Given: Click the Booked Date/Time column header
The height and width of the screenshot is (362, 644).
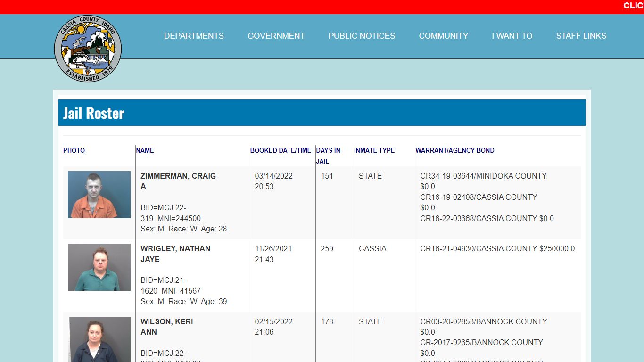Looking at the screenshot, I should point(281,150).
